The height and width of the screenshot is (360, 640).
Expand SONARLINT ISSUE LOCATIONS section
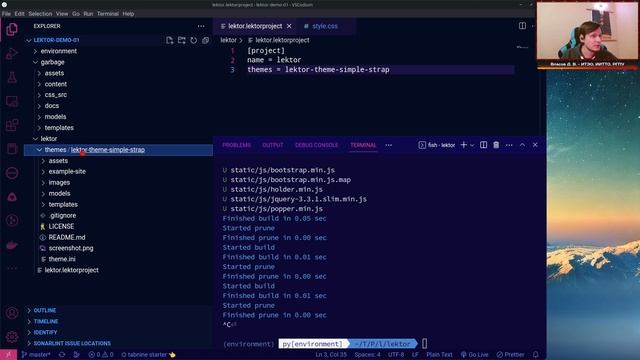tap(72, 344)
